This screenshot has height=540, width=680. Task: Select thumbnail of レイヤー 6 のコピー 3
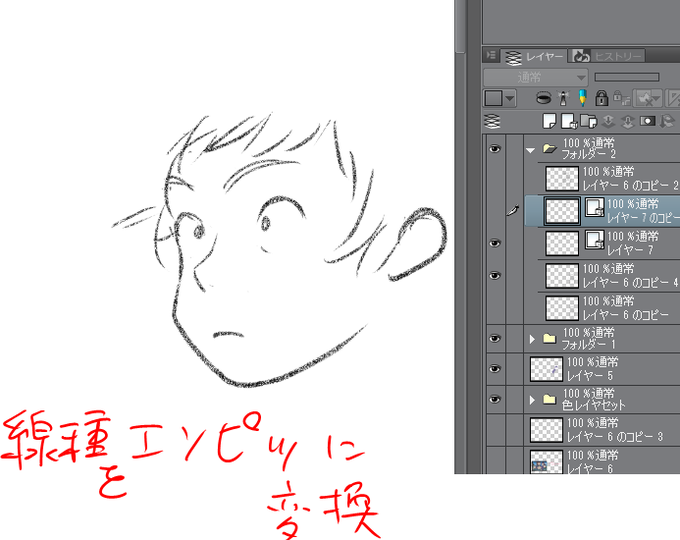coord(546,430)
